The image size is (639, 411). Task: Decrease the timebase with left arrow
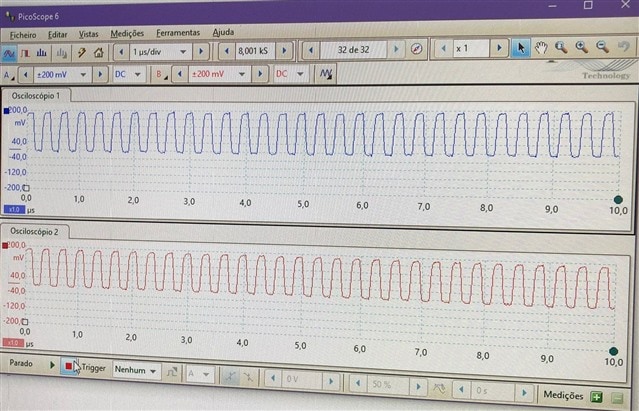pyautogui.click(x=121, y=52)
